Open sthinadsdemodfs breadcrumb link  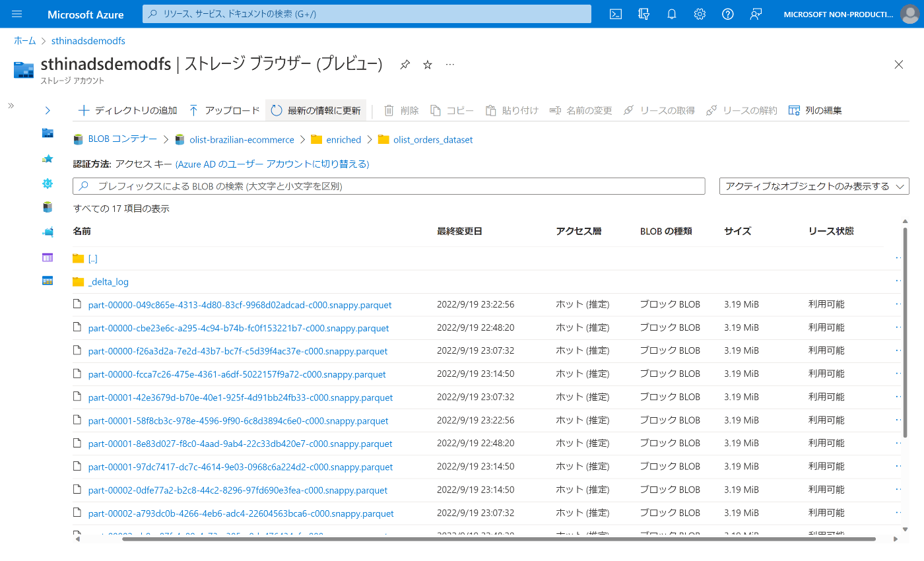click(88, 41)
